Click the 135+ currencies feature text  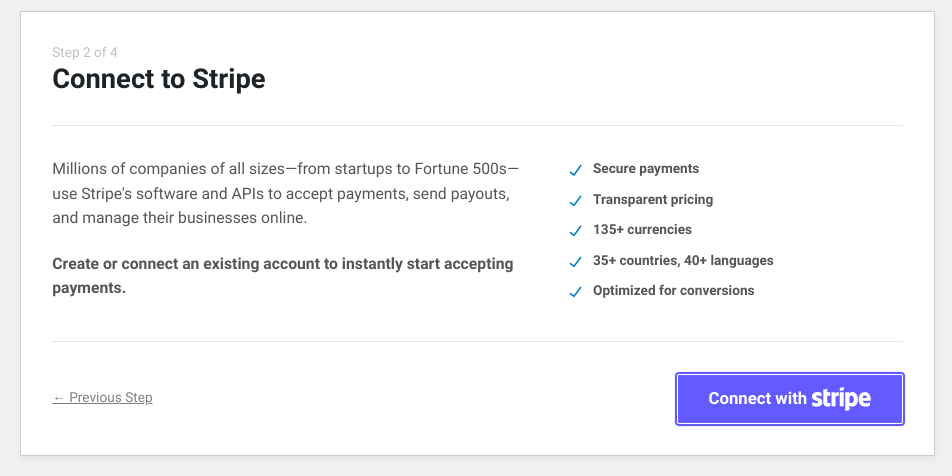click(642, 230)
